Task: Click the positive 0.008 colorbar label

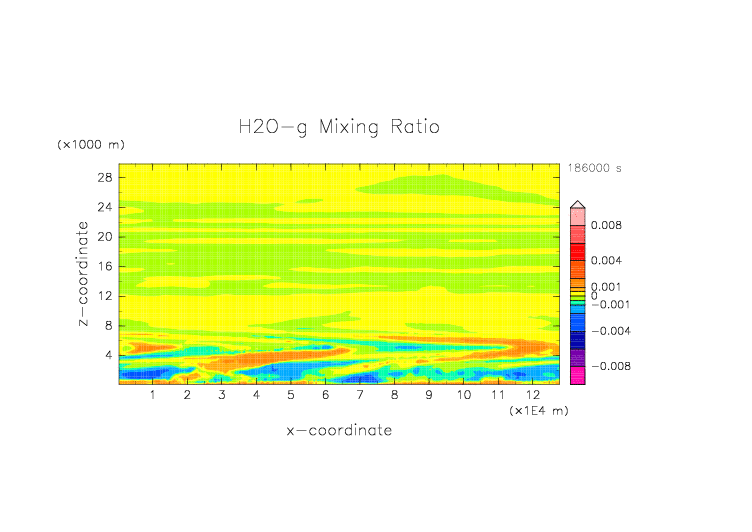Action: coord(606,226)
